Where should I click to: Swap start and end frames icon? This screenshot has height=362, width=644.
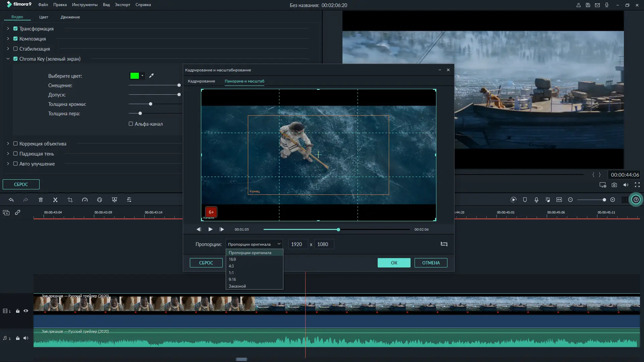[444, 244]
